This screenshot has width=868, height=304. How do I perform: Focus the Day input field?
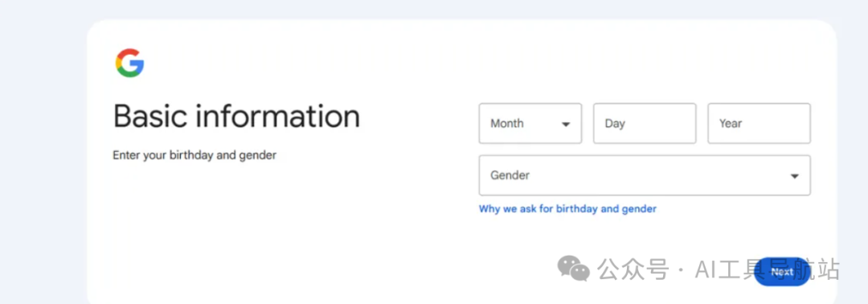coord(645,124)
